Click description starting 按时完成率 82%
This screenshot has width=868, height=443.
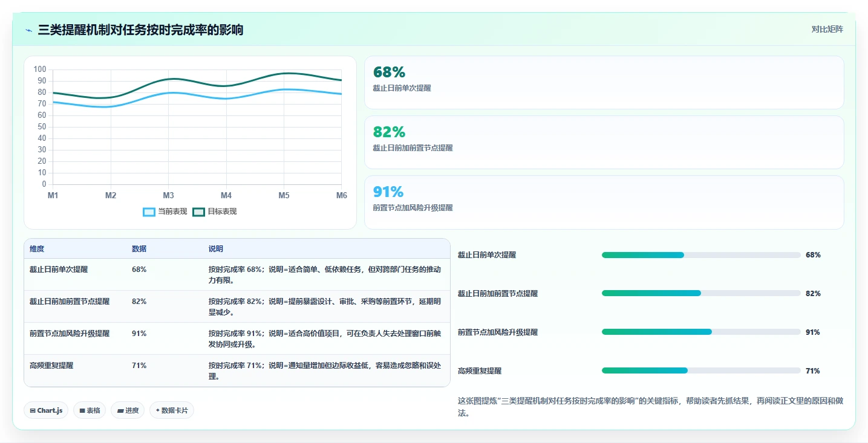coord(325,307)
